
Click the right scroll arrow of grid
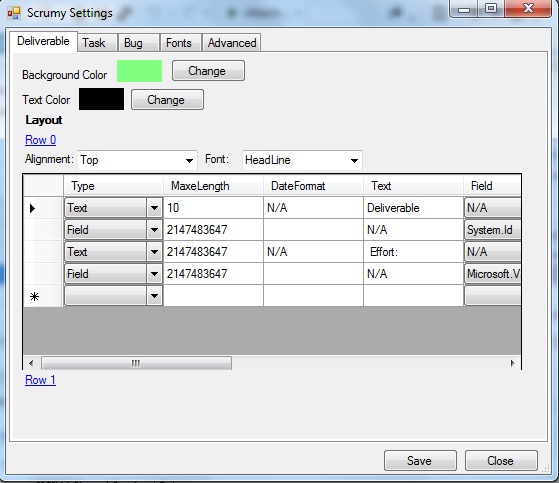click(513, 363)
